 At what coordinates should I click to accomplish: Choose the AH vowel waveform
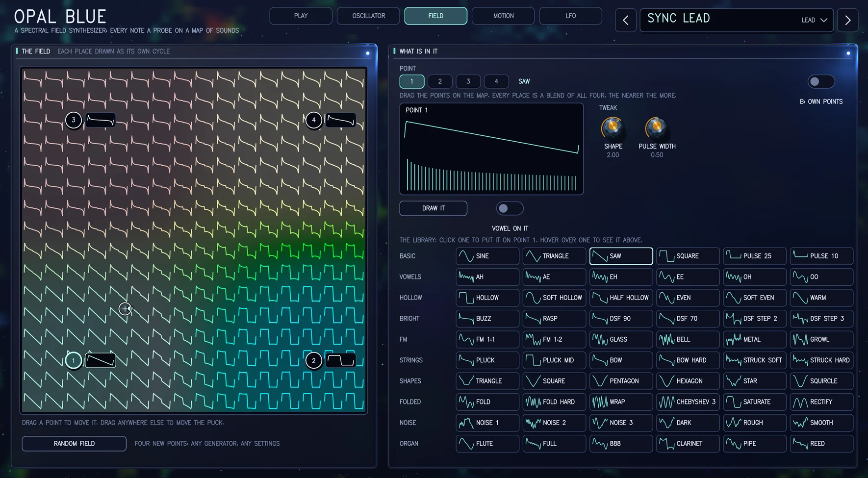click(487, 277)
